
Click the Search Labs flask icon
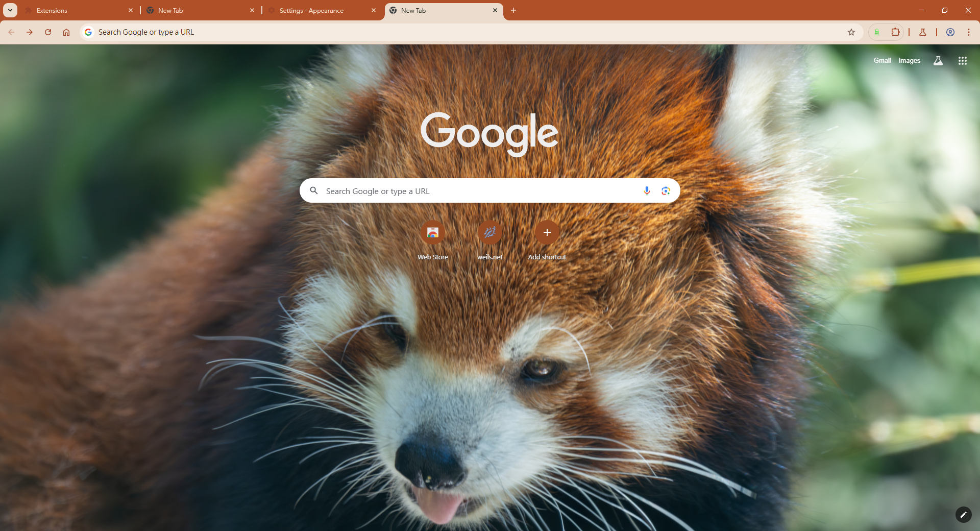[938, 60]
